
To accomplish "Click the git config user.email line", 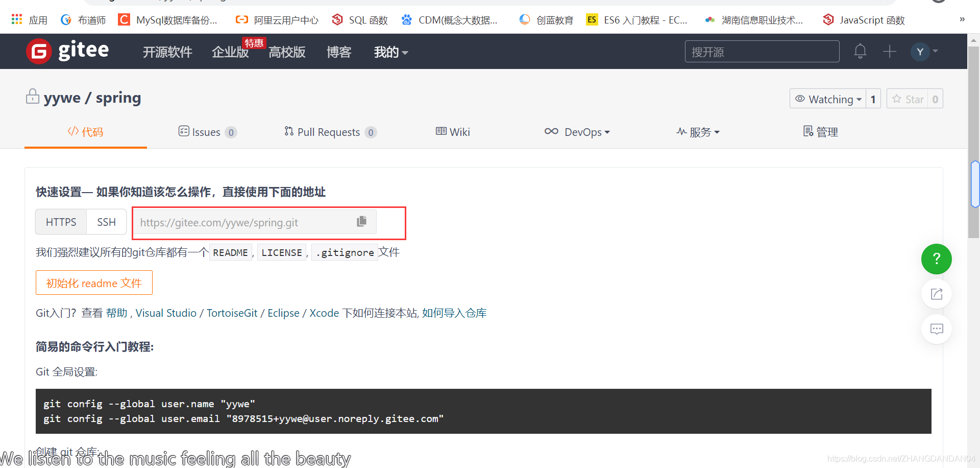I will [x=243, y=418].
